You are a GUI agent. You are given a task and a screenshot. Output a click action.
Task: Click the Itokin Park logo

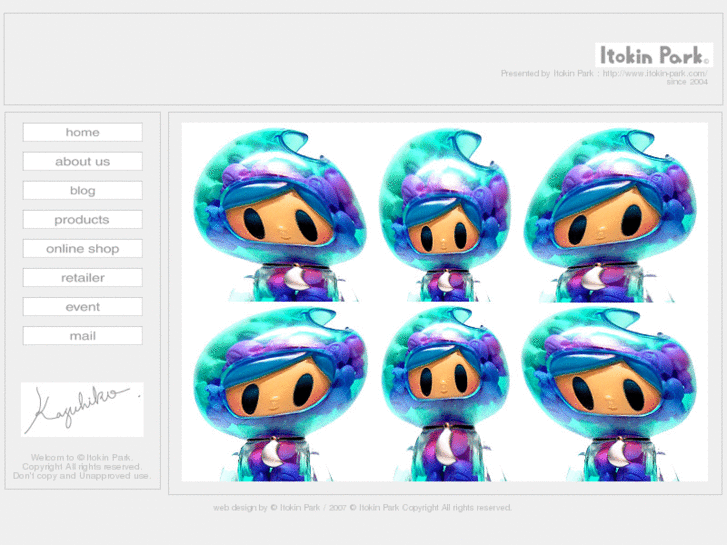654,55
